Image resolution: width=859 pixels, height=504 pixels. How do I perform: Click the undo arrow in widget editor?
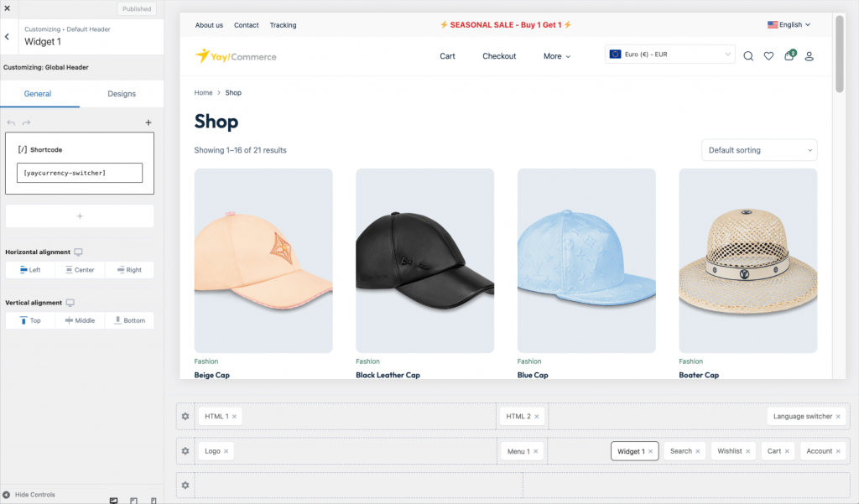click(11, 123)
